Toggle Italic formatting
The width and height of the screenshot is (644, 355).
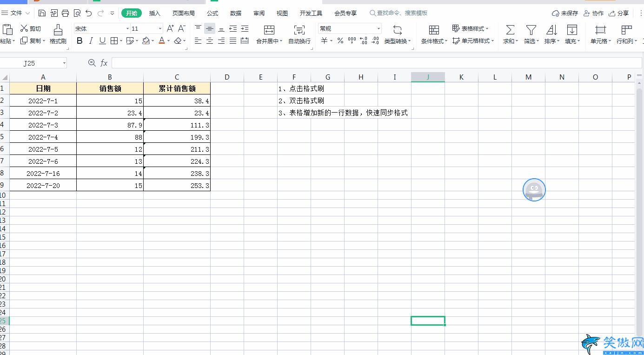coord(91,41)
